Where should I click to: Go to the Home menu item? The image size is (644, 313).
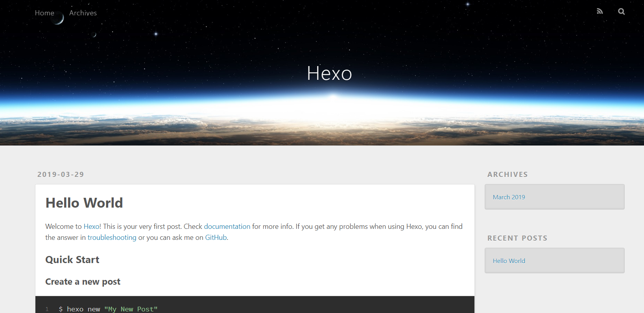tap(44, 13)
